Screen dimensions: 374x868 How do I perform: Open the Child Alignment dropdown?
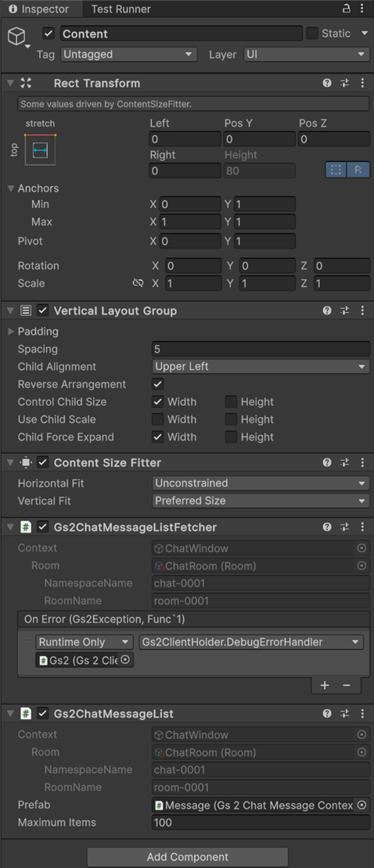coord(261,367)
